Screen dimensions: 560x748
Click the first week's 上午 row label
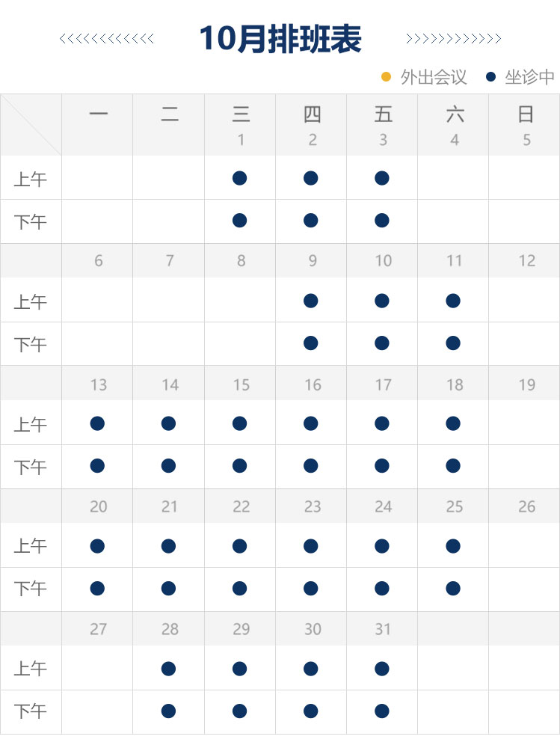click(31, 180)
